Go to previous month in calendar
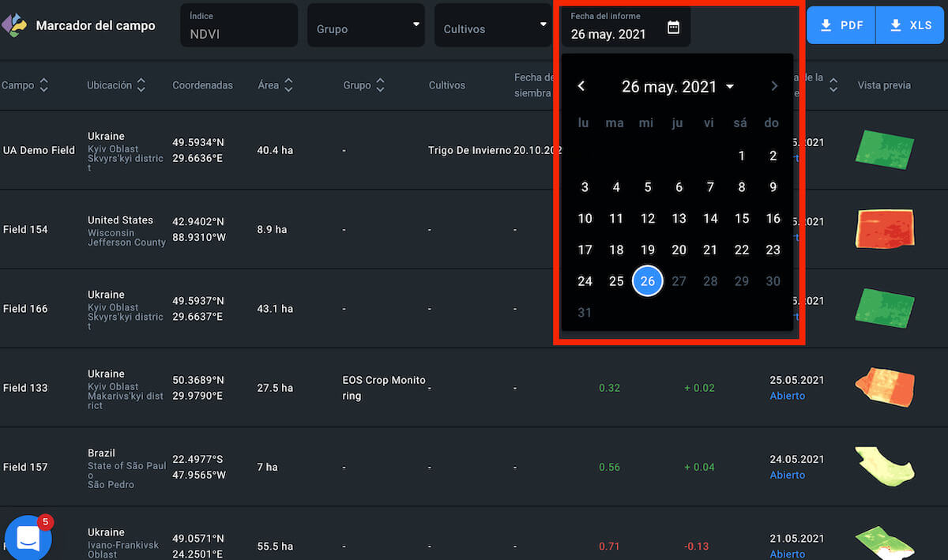Image resolution: width=948 pixels, height=560 pixels. click(x=581, y=86)
